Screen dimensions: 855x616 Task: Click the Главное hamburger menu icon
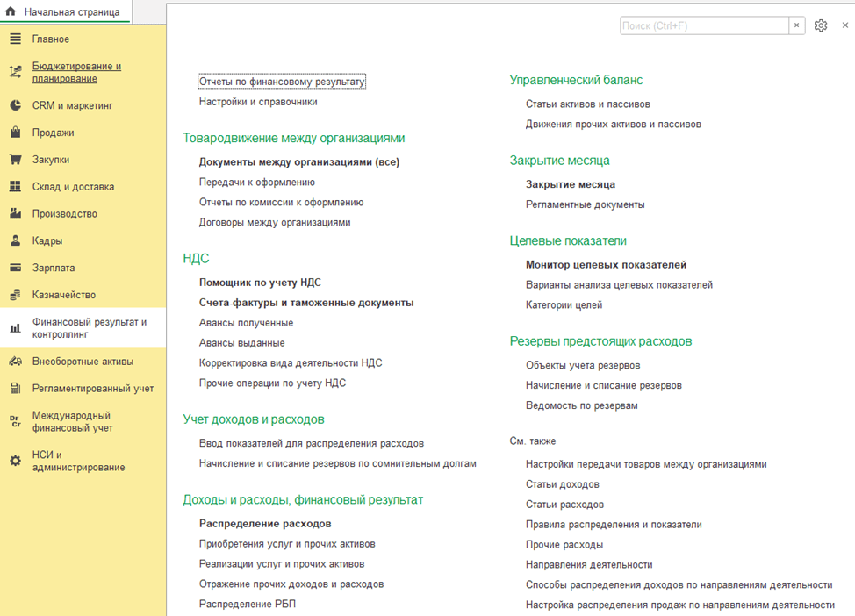click(x=15, y=39)
